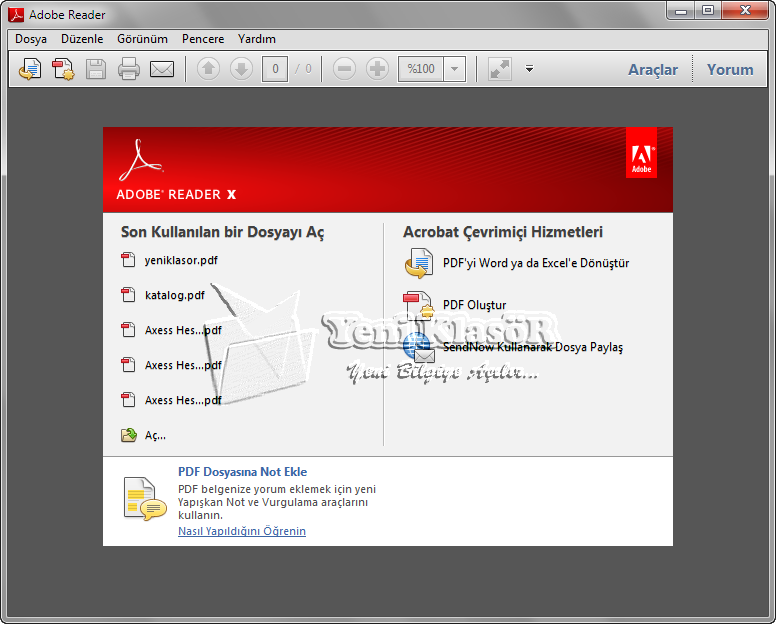
Task: Maximize the Adobe Reader window
Action: [708, 11]
